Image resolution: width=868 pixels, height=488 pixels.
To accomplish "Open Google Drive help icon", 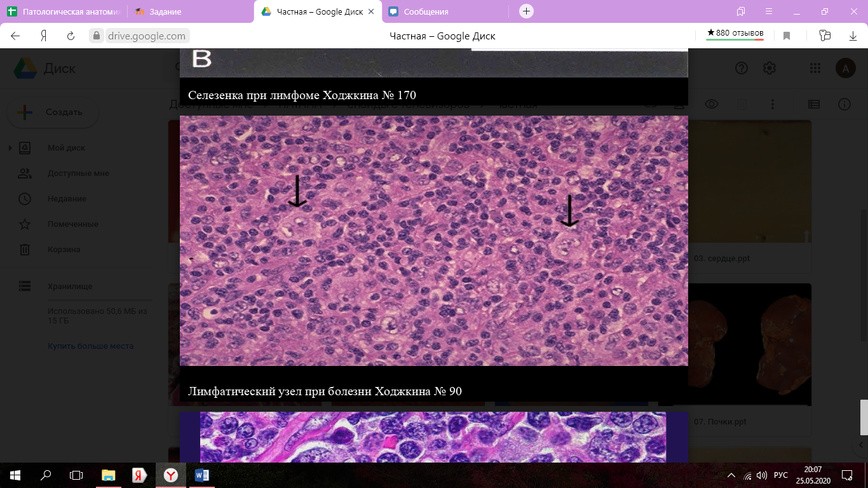I will point(741,69).
